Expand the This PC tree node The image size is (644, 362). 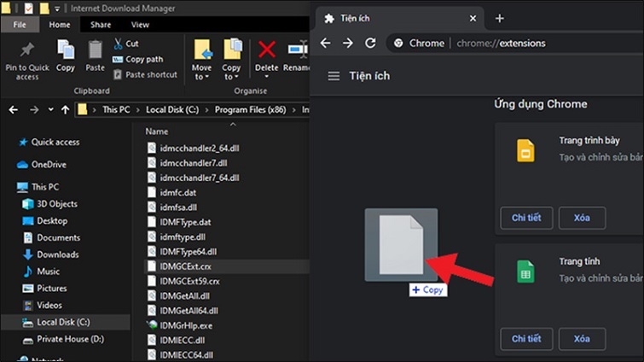tap(7, 187)
